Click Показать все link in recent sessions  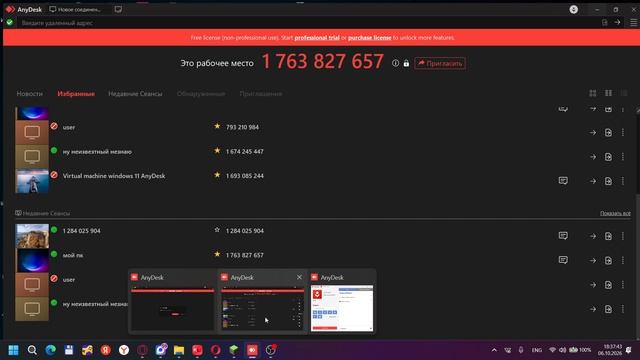pyautogui.click(x=615, y=213)
